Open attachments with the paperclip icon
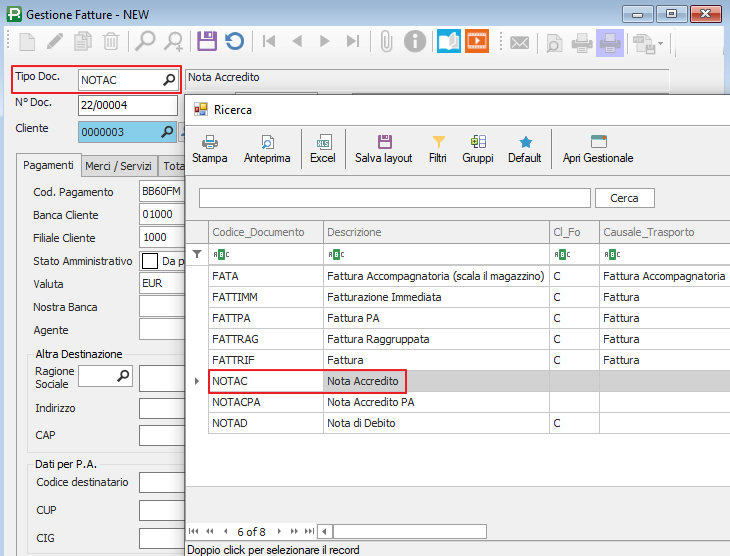This screenshot has width=730, height=556. pos(385,42)
